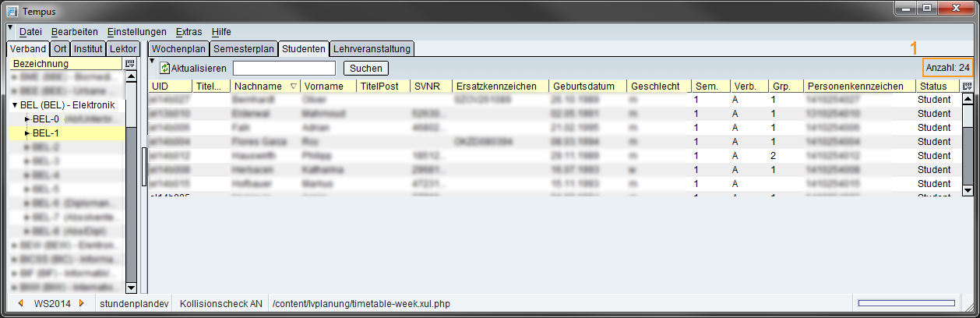
Task: Go to next semester with right arrow
Action: coord(80,303)
